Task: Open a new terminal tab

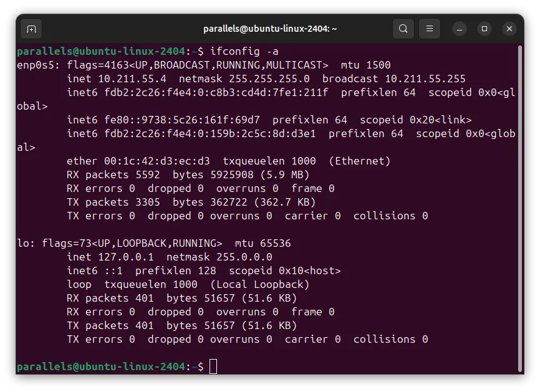Action: tap(31, 29)
